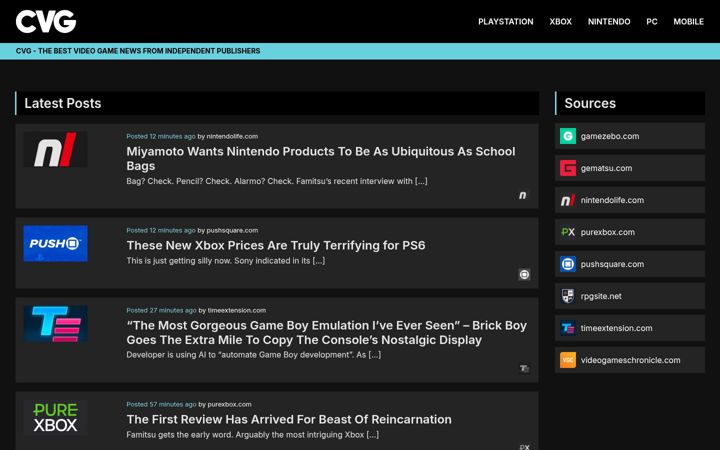The height and width of the screenshot is (450, 720).
Task: Open gematsu.com source link
Action: 606,168
